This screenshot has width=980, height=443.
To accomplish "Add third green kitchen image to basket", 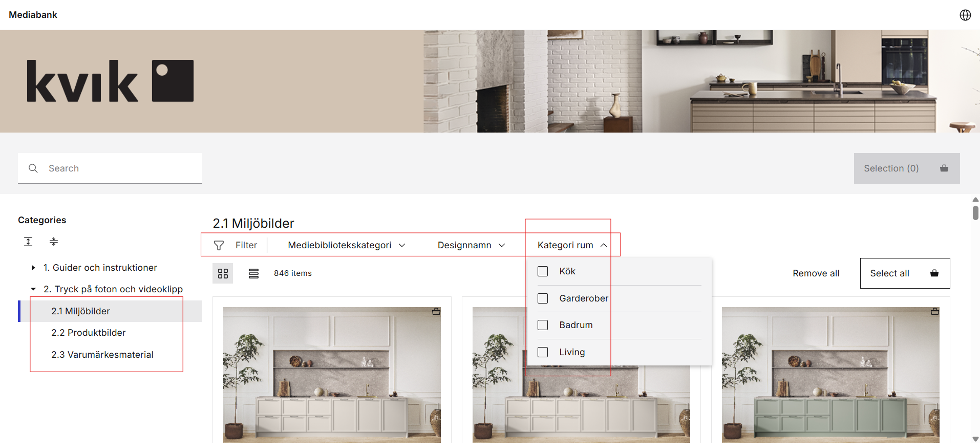I will tap(934, 312).
